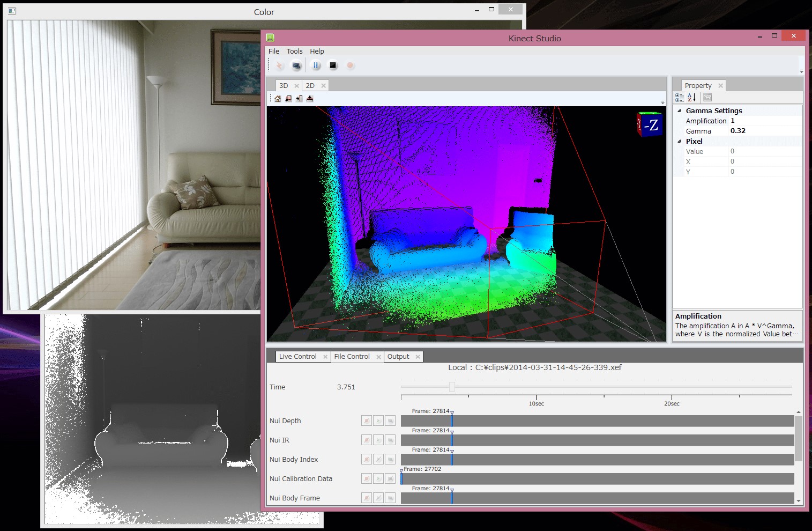
Task: Click the Property Pages icon in Property panel
Action: [707, 97]
